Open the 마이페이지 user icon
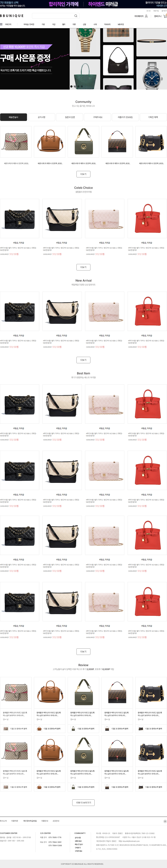The width and height of the screenshot is (167, 868). click(x=146, y=16)
